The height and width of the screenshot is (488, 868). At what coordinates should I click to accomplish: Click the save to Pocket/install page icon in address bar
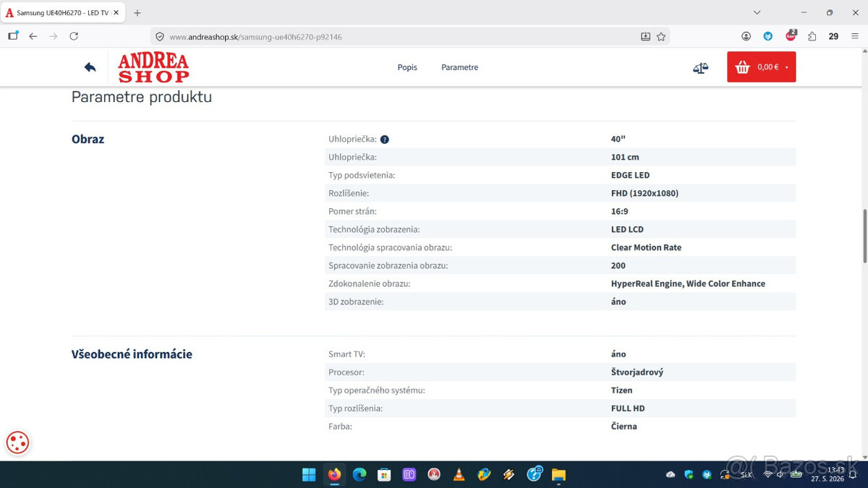pyautogui.click(x=645, y=37)
